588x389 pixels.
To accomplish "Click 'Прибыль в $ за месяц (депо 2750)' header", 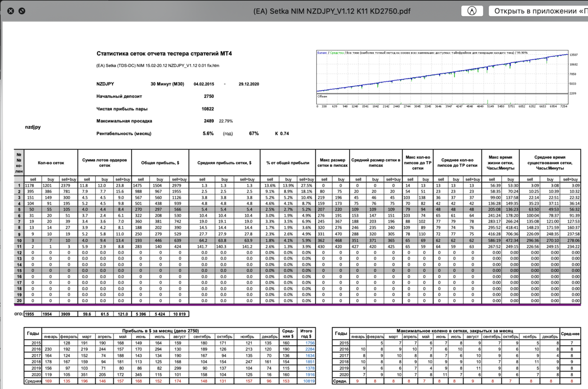I will click(160, 331).
